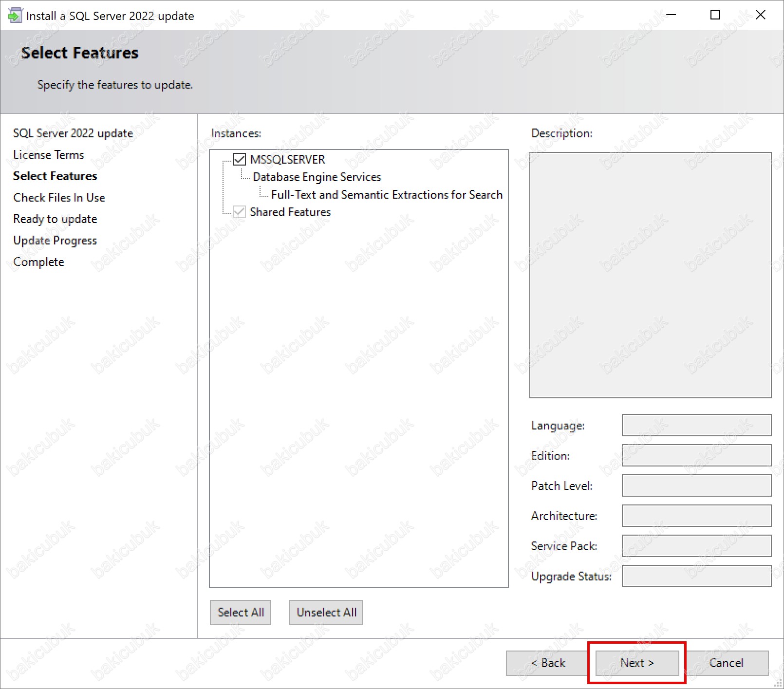
Task: Click the Ready to update step
Action: [55, 219]
